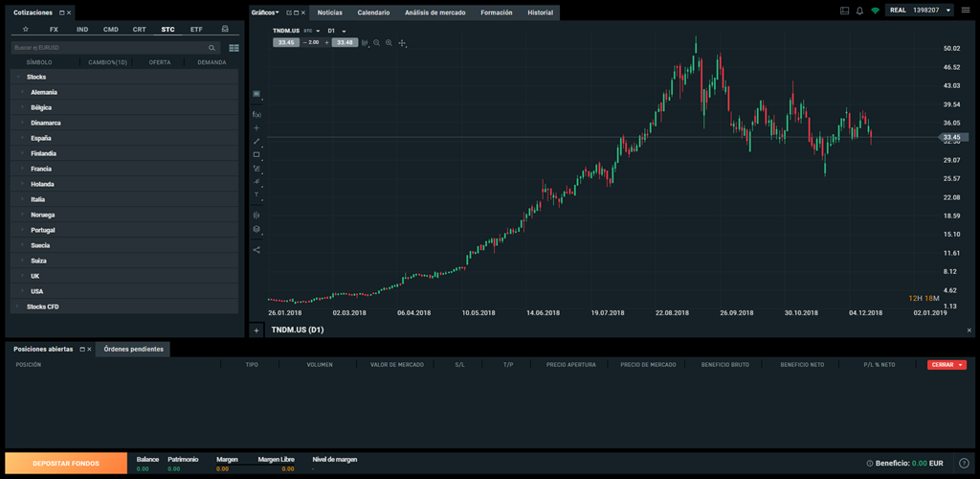The width and height of the screenshot is (980, 479).
Task: Add a new chart with plus tab button
Action: tap(256, 331)
